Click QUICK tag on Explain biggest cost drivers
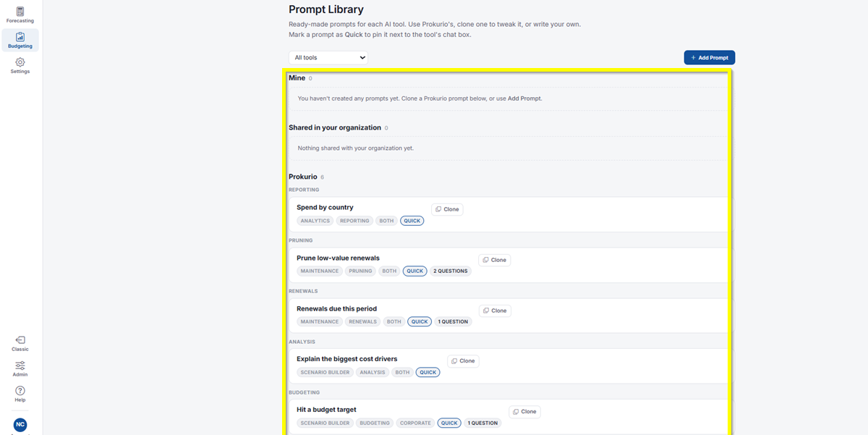The height and width of the screenshot is (435, 868). tap(428, 373)
